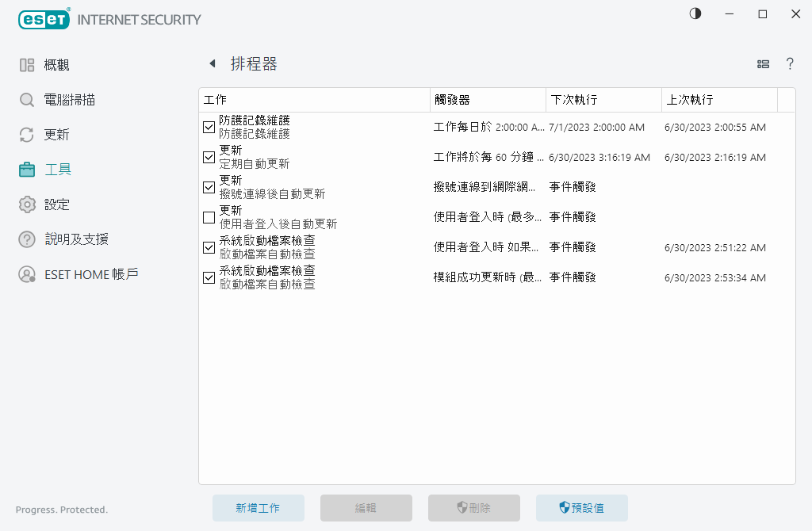Click the ESET HOME 帳戶 person icon
The width and height of the screenshot is (812, 531).
(x=28, y=274)
